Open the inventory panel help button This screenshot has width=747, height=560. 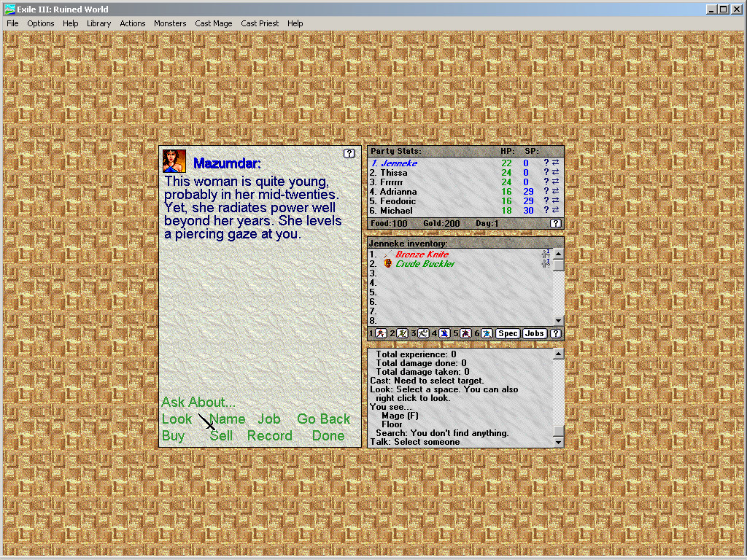coord(555,333)
